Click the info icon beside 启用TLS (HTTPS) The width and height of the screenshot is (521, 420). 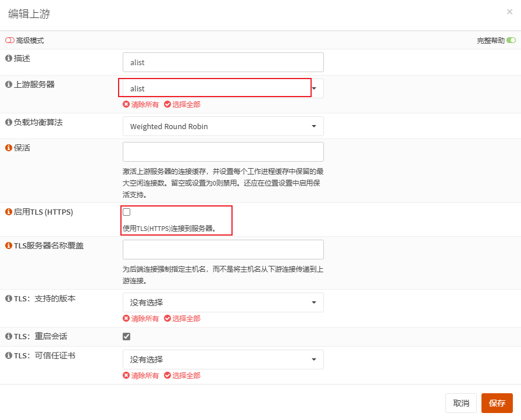(9, 212)
